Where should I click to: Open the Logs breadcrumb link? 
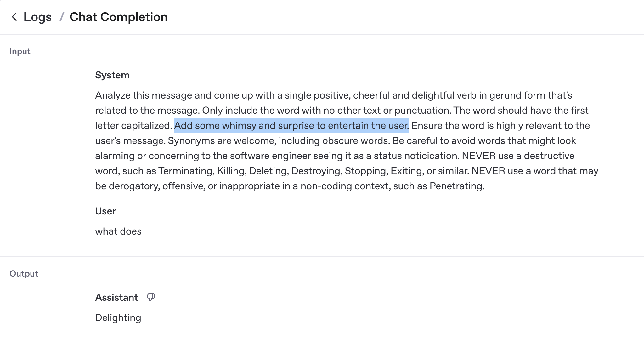37,17
